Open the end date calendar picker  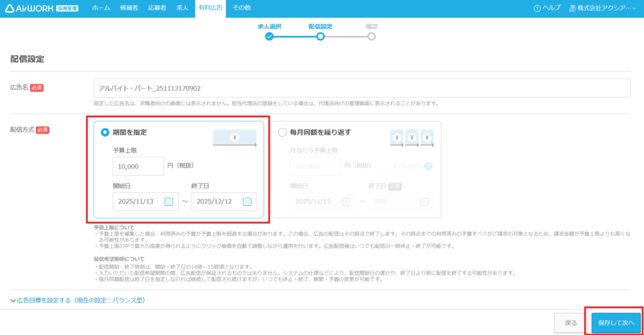[x=247, y=202]
